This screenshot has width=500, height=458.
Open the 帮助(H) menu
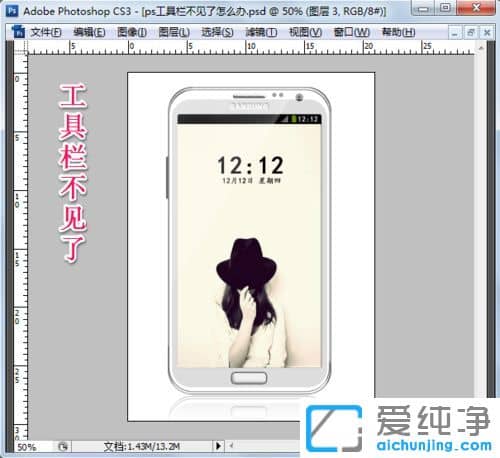click(x=398, y=32)
